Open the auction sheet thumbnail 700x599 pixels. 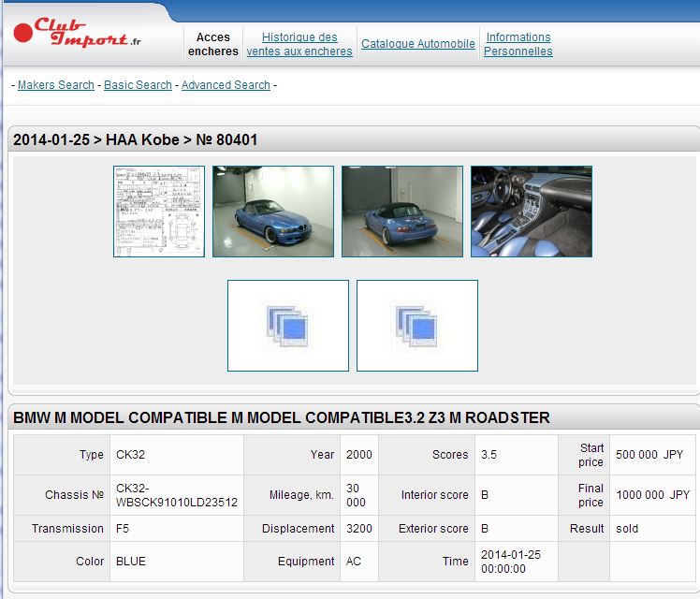pyautogui.click(x=159, y=212)
